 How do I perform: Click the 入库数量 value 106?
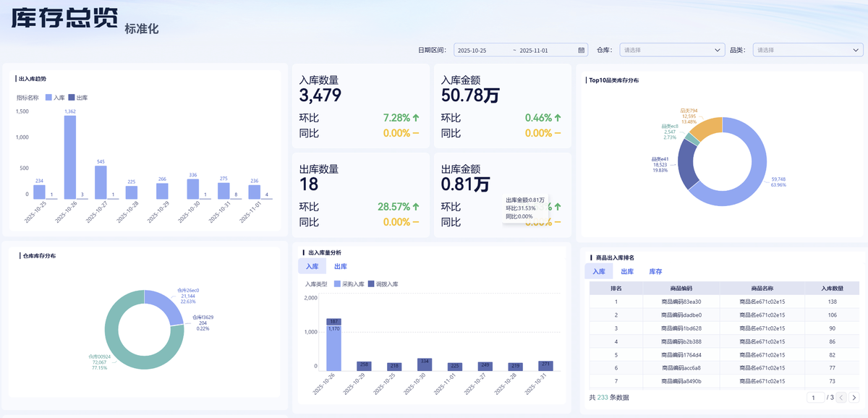(832, 315)
